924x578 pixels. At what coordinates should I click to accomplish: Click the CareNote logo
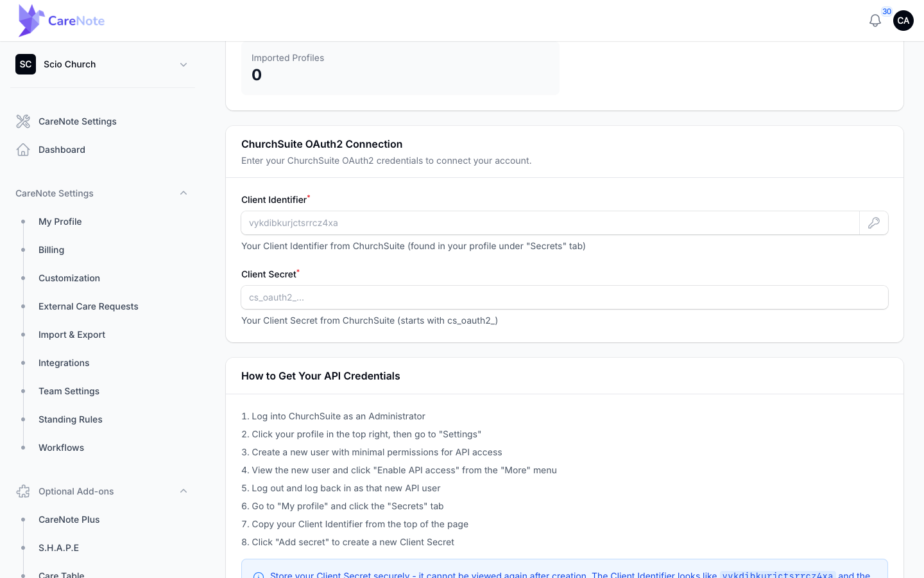coord(62,21)
